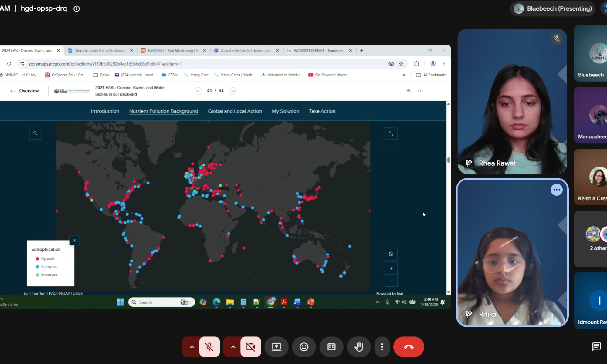
Task: Open Windows Start menu
Action: [120, 302]
